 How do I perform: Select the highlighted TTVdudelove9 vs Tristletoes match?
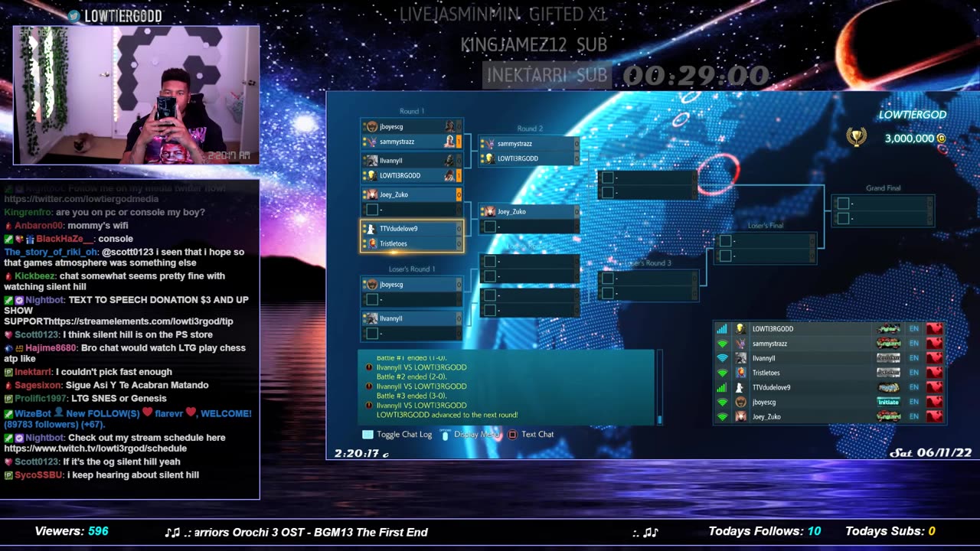(412, 236)
